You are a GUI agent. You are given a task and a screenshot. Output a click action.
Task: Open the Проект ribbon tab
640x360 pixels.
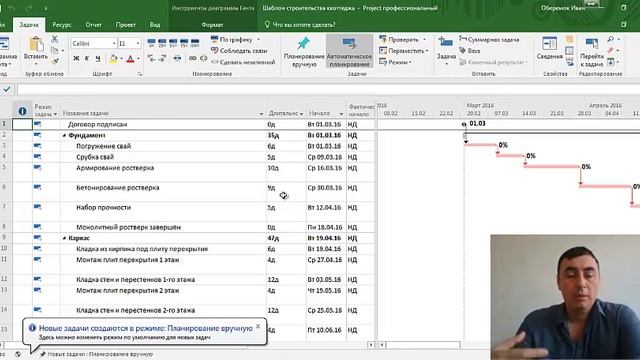(x=125, y=24)
